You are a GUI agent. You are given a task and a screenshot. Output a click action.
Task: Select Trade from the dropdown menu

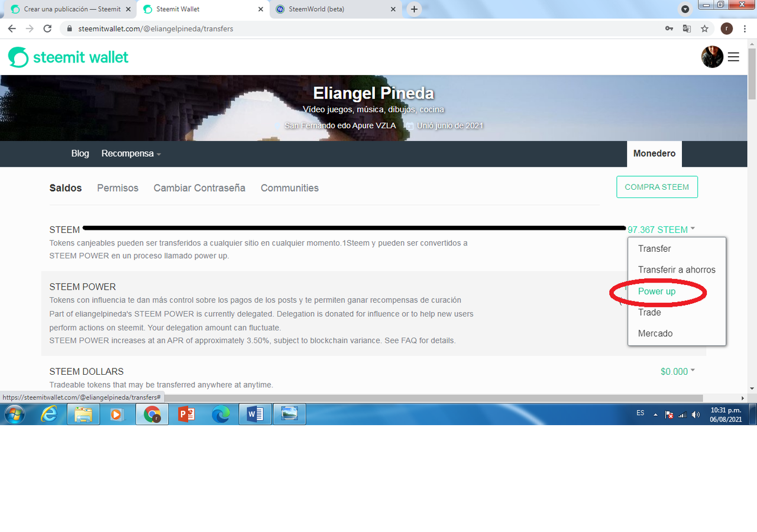click(x=649, y=313)
